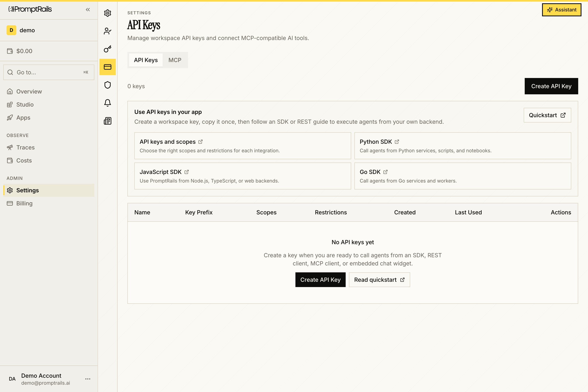Open the Go SDK guide card
This screenshot has height=392, width=588.
[462, 176]
